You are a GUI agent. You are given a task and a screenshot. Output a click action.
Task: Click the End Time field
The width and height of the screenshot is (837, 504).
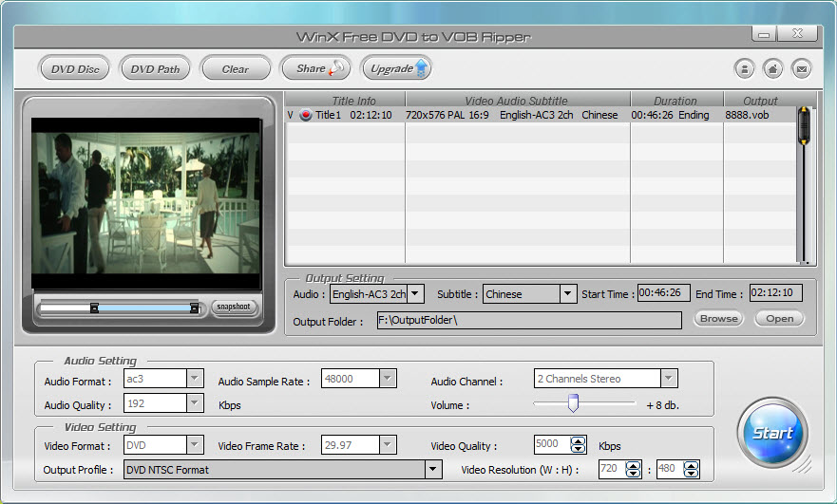pyautogui.click(x=775, y=292)
